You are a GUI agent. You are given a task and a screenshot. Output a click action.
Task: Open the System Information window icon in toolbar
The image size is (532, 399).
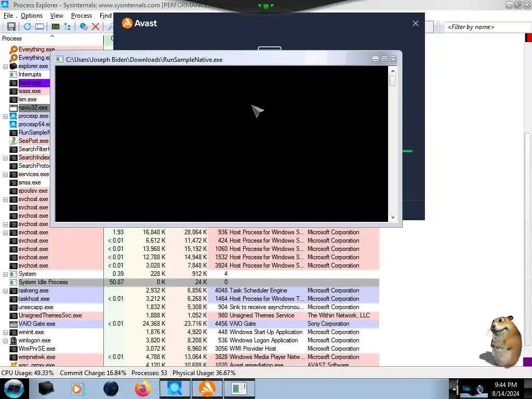(x=39, y=26)
